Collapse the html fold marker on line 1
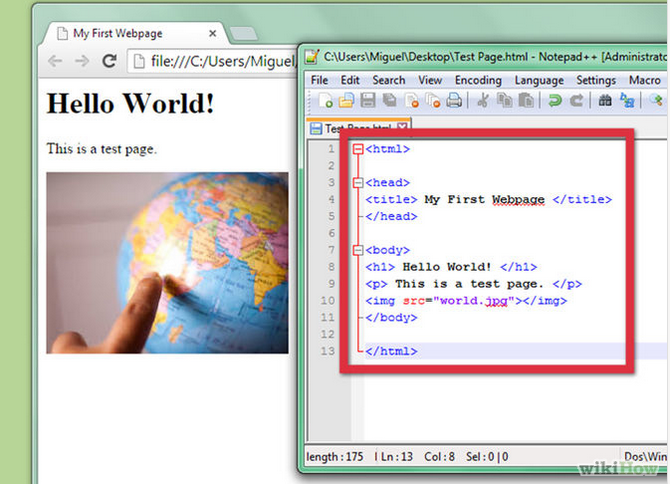This screenshot has width=670, height=484. click(x=358, y=149)
